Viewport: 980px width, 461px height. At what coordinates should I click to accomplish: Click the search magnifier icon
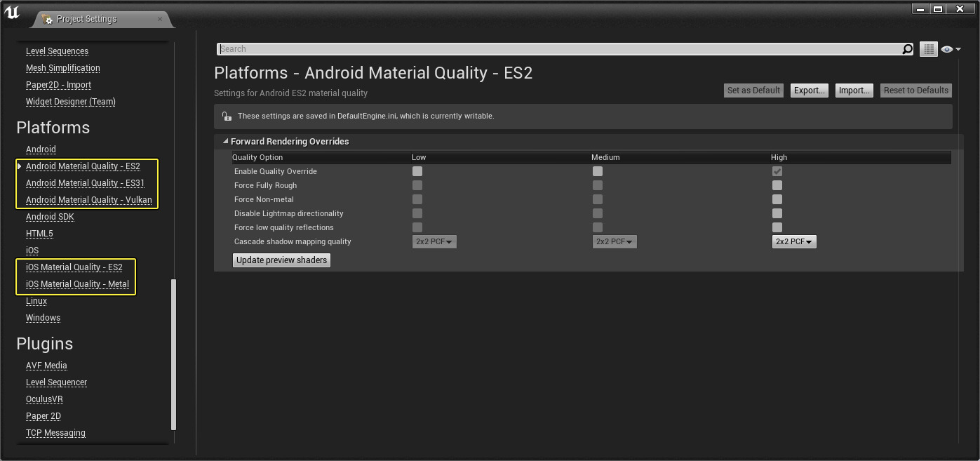click(907, 49)
